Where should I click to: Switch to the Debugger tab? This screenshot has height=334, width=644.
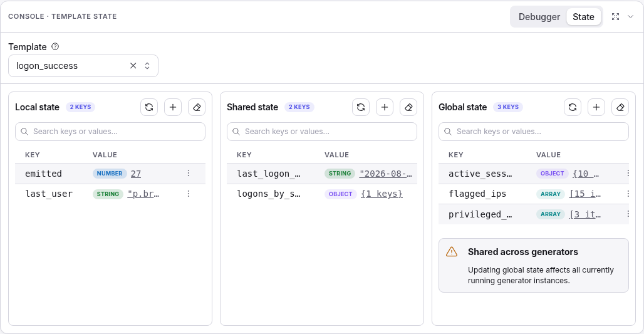539,17
